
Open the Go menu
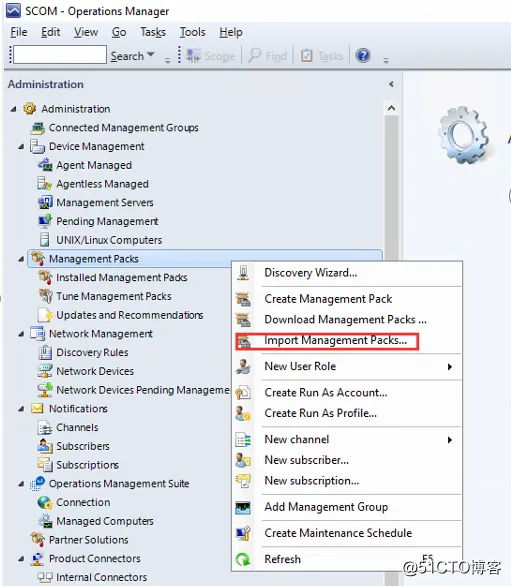[x=119, y=32]
